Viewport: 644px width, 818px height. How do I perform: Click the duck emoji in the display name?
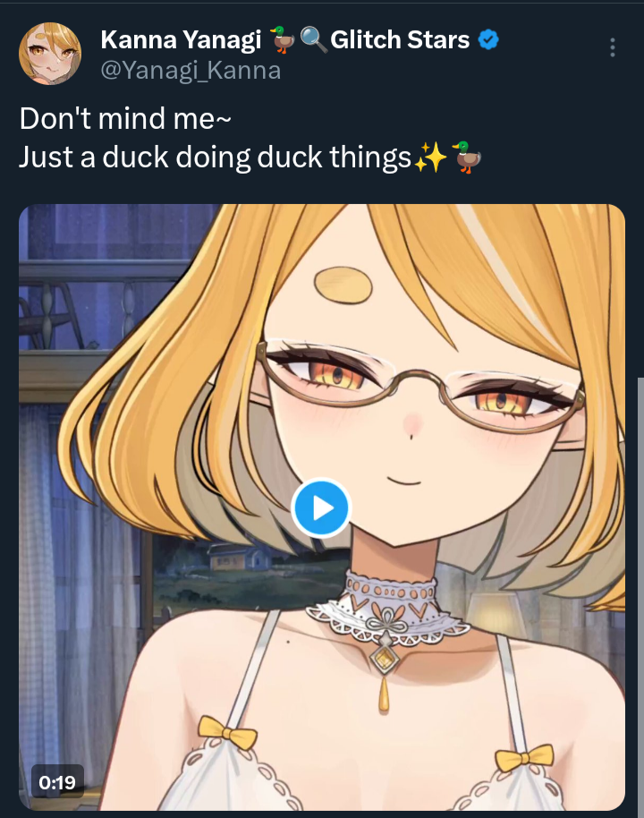(x=282, y=39)
